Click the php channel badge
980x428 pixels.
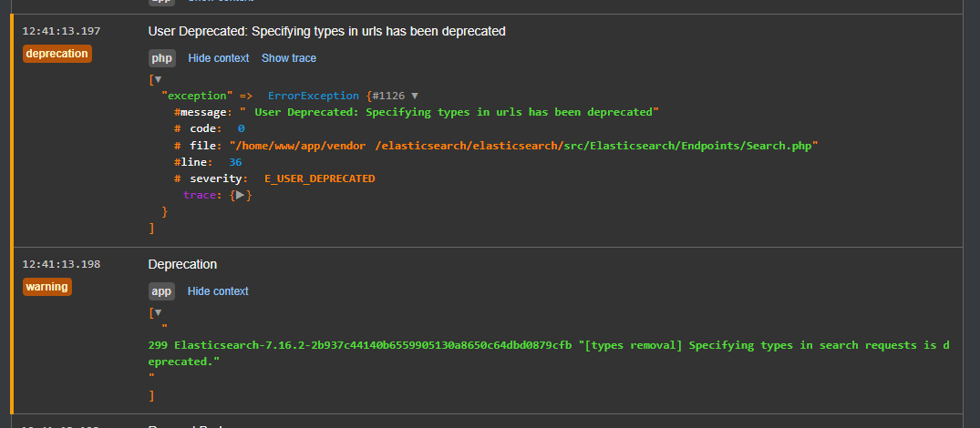tap(162, 58)
